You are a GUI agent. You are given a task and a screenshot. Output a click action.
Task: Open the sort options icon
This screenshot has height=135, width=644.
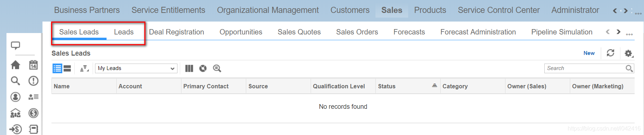84,68
